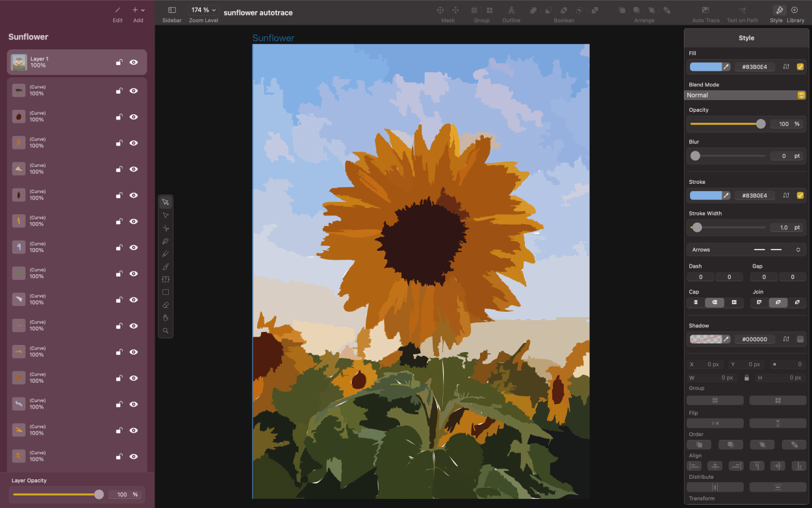Distribute objects horizontally
The width and height of the screenshot is (812, 508).
[715, 487]
